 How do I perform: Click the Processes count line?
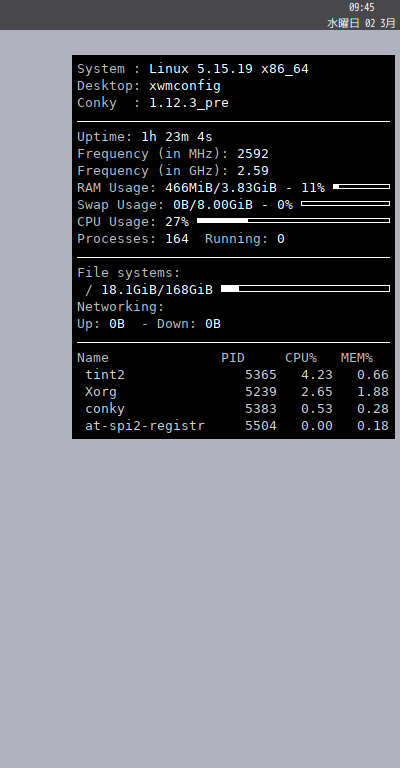click(x=181, y=239)
